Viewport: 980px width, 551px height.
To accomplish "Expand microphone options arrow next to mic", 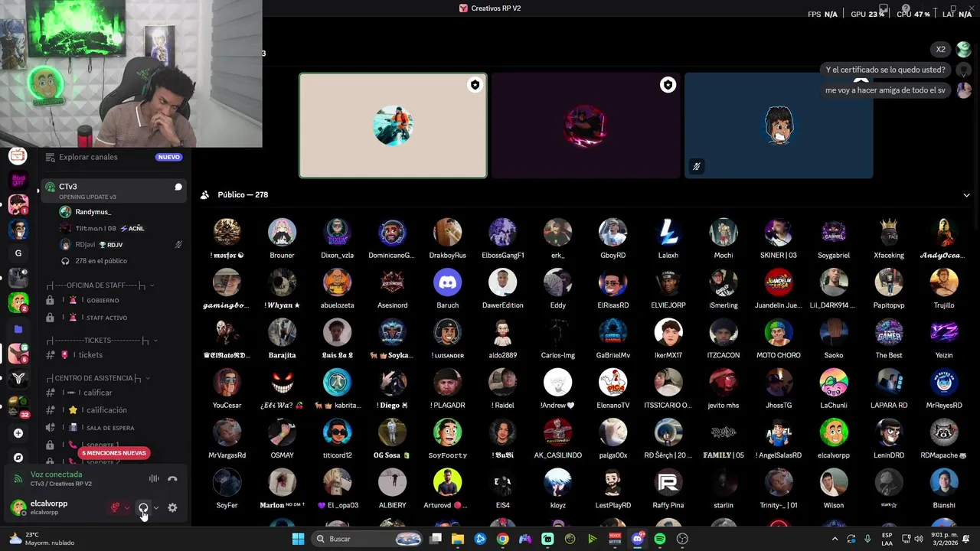I will [127, 507].
